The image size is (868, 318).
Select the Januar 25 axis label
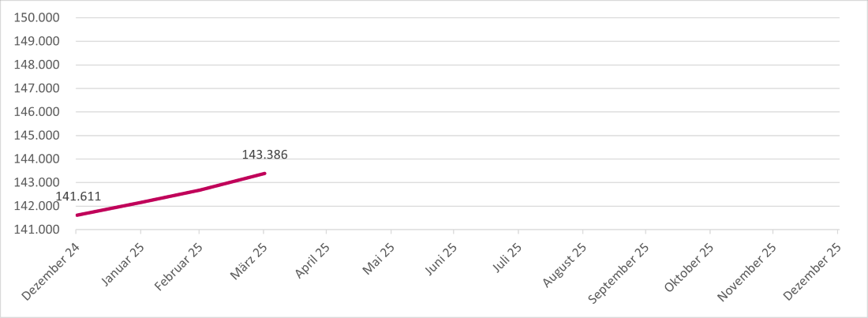click(x=121, y=267)
